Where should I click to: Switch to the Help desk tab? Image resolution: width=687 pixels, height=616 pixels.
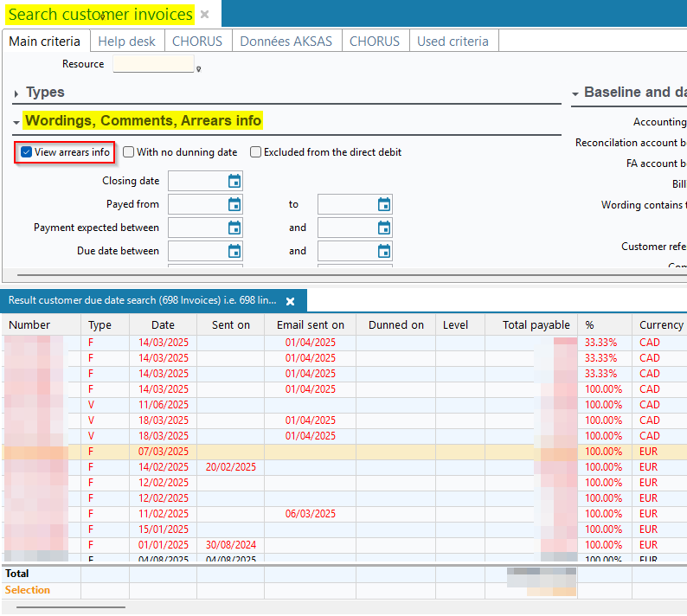(126, 42)
